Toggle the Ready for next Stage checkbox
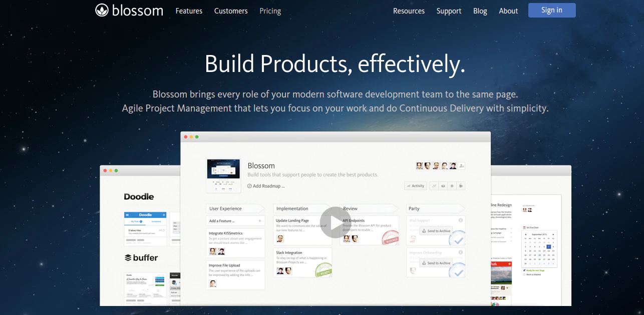This screenshot has width=644, height=315. click(524, 270)
